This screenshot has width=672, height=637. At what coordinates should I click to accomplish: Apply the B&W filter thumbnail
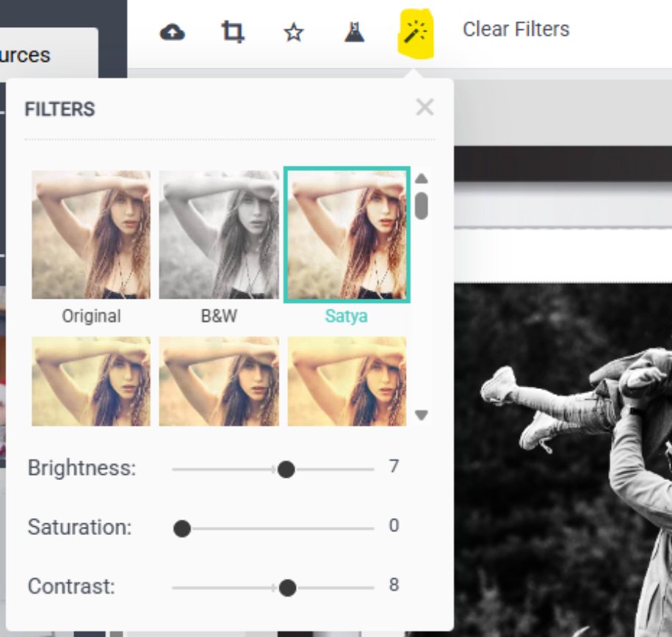(x=219, y=235)
